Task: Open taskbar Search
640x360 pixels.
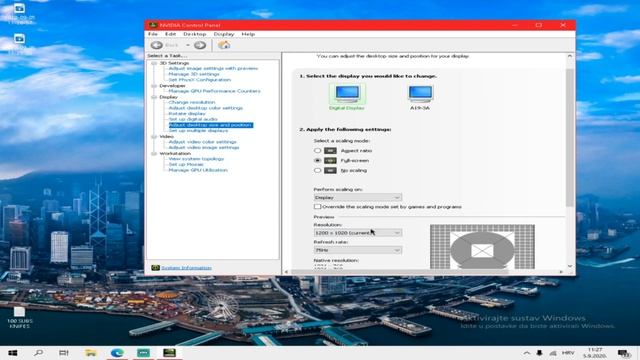Action: click(39, 353)
